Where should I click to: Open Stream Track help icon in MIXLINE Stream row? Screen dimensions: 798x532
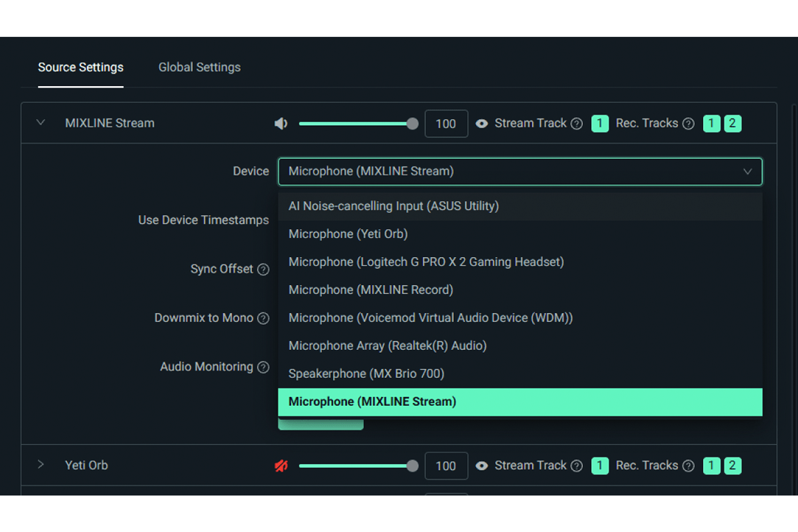pyautogui.click(x=577, y=123)
